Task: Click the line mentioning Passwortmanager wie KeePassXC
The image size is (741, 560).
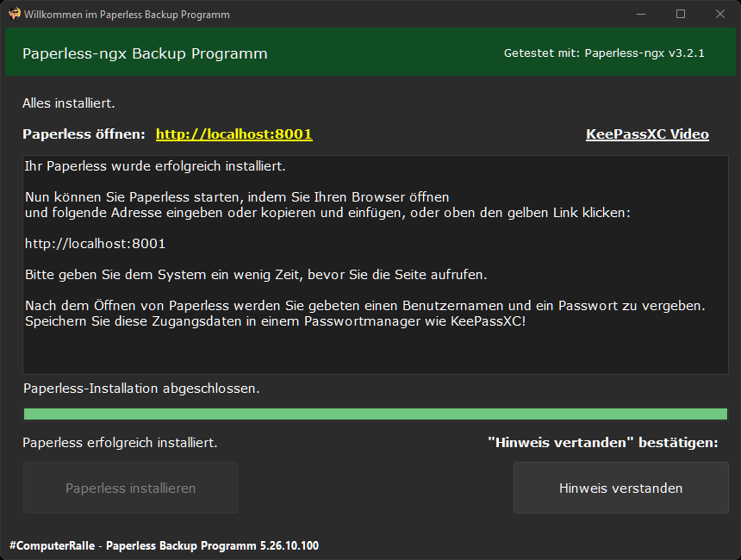Action: [275, 321]
